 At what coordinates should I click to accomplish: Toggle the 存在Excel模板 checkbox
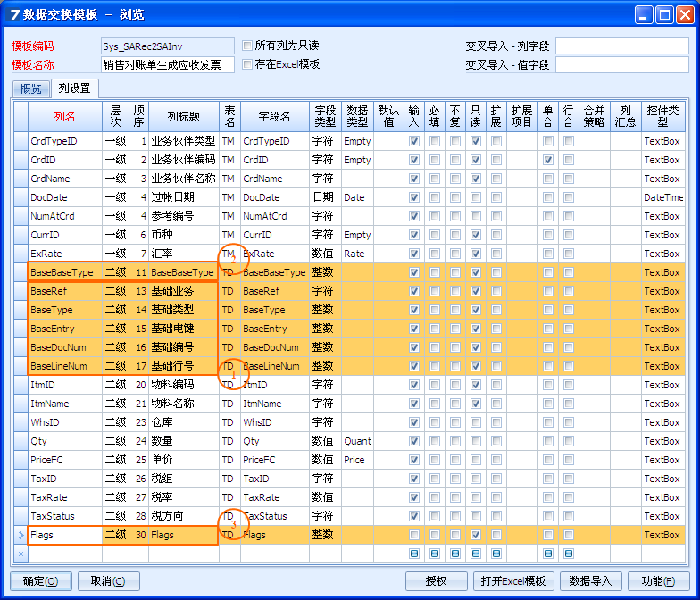246,64
